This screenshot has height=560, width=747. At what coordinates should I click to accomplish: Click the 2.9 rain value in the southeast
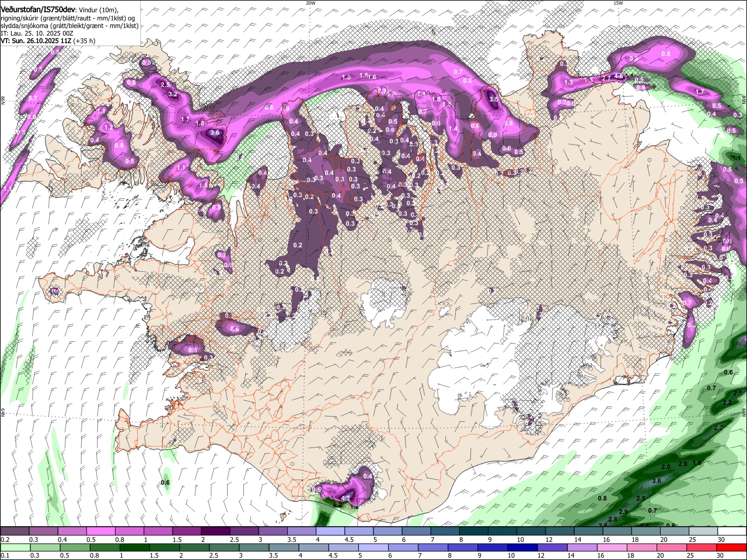(x=623, y=512)
